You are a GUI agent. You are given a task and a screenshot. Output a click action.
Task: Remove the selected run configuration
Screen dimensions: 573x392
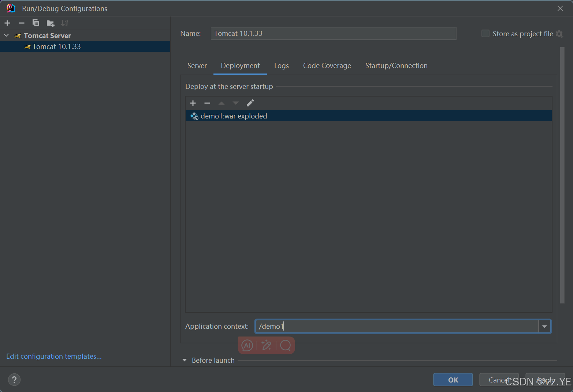click(22, 23)
